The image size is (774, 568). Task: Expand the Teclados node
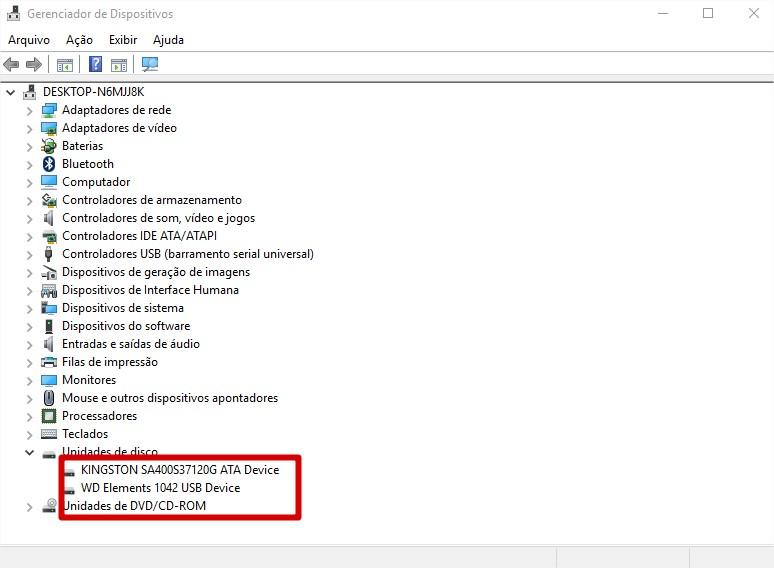click(30, 435)
